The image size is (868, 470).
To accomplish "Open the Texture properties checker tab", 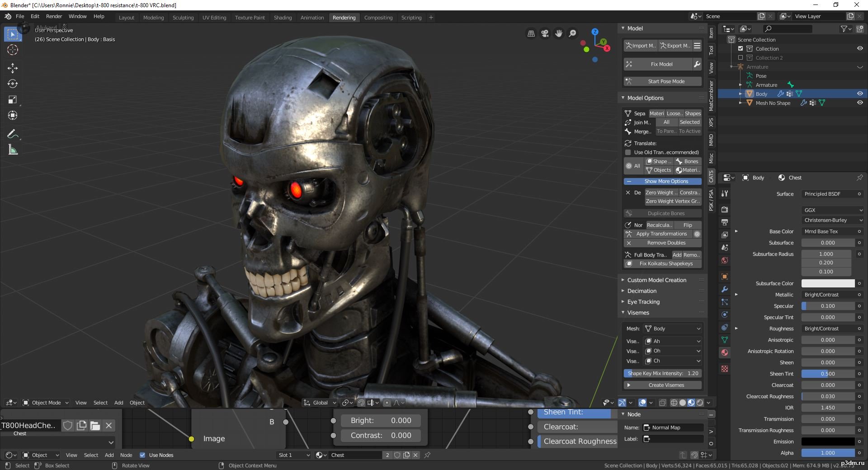I will point(725,369).
